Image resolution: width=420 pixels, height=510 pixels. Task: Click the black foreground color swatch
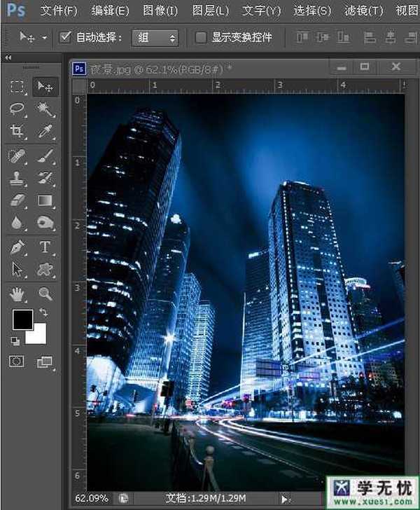point(22,319)
